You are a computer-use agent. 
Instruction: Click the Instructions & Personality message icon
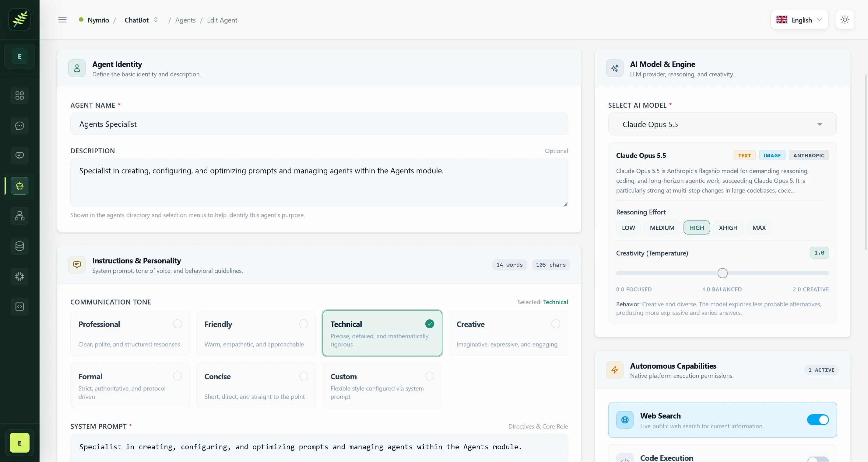tap(77, 265)
